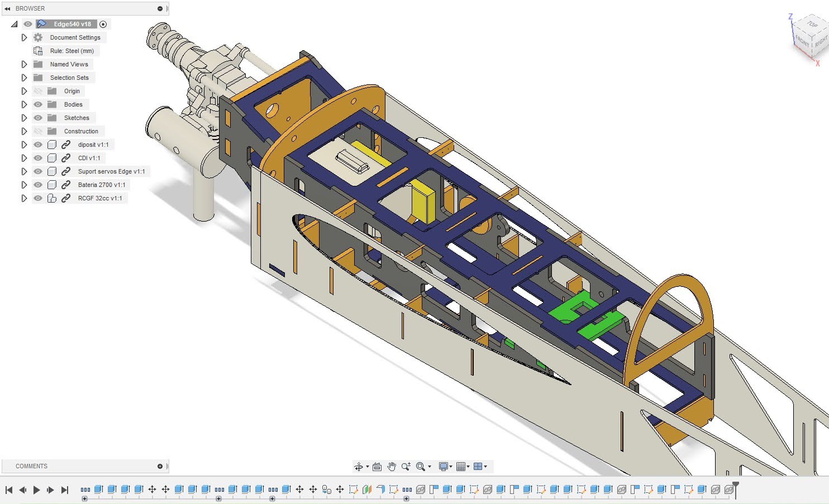Expand the Bateria 2700 v1:1 component
The height and width of the screenshot is (504, 829).
tap(24, 185)
